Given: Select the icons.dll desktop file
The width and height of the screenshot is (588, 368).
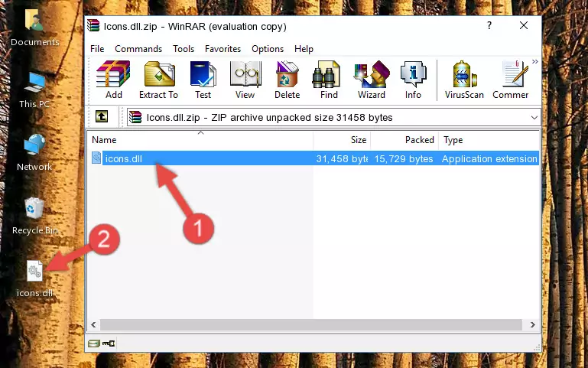Looking at the screenshot, I should (x=34, y=279).
